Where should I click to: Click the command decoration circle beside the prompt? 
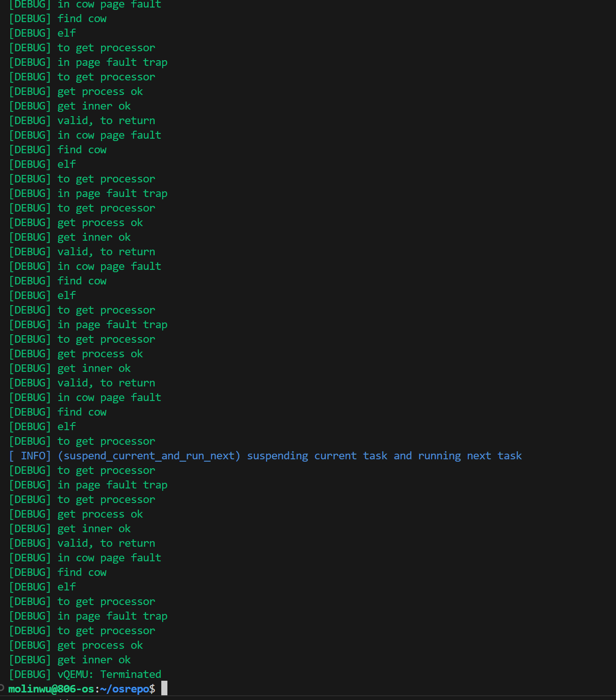2,688
